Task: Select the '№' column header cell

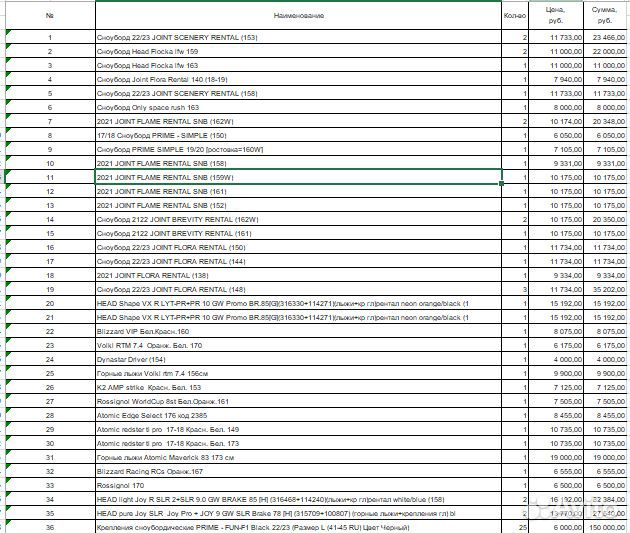Action: click(x=50, y=17)
